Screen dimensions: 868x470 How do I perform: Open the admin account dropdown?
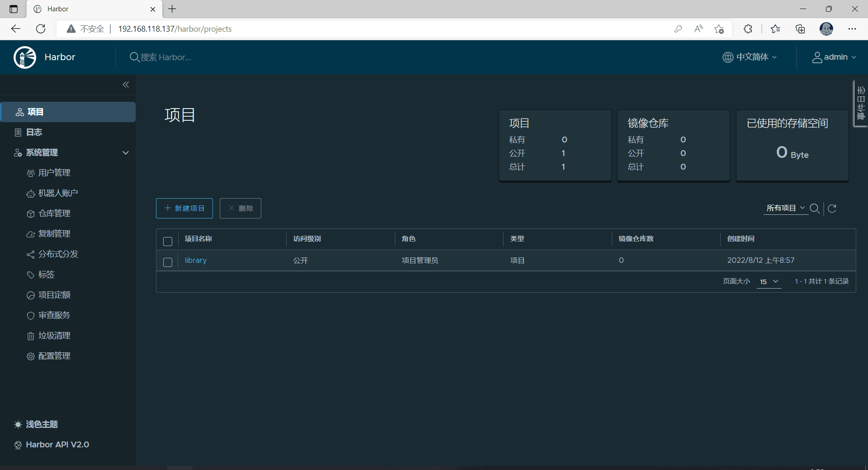pyautogui.click(x=834, y=57)
